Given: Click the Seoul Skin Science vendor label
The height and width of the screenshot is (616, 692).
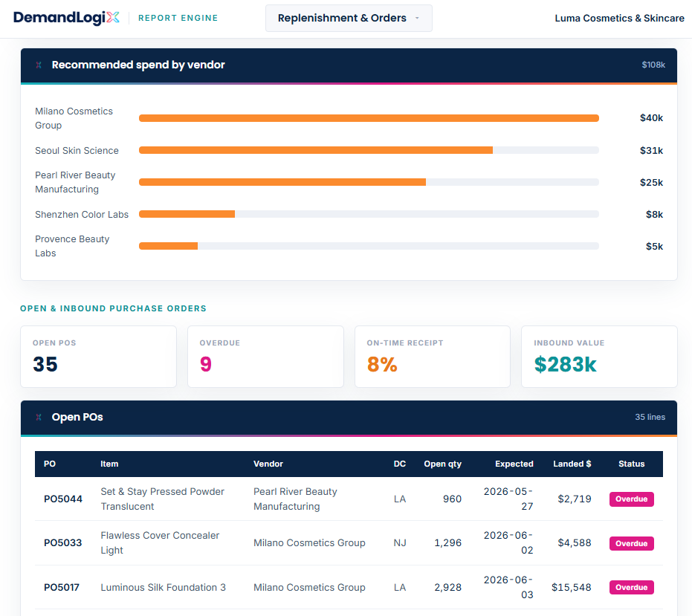Looking at the screenshot, I should tap(77, 150).
